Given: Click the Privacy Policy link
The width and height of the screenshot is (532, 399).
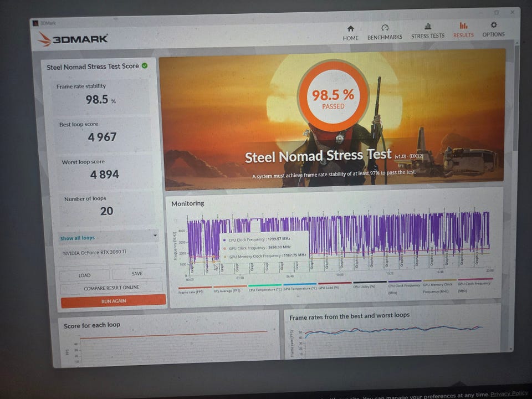Looking at the screenshot, I should tap(509, 393).
